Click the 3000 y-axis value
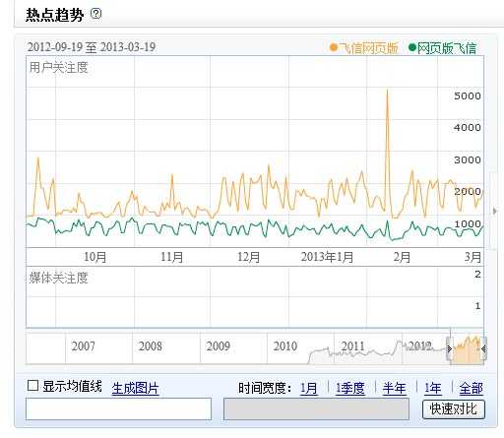Viewport: 504px width, 438px height. click(x=468, y=159)
